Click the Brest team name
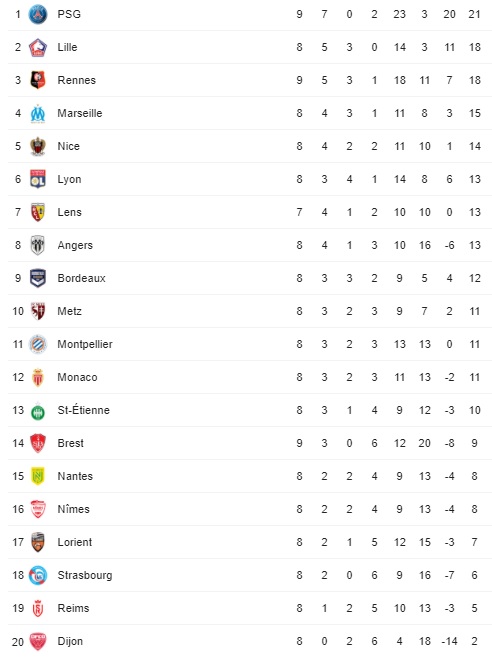Viewport: 492px width, 662px height. pyautogui.click(x=71, y=443)
